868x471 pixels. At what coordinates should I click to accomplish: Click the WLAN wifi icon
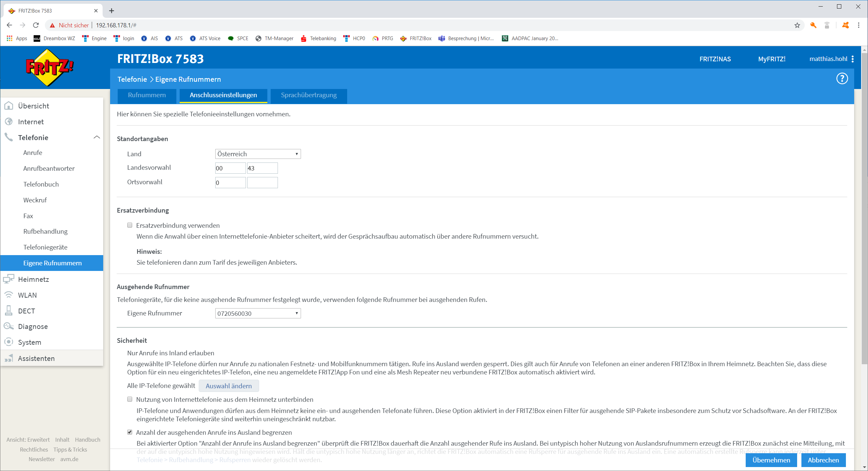click(x=9, y=295)
